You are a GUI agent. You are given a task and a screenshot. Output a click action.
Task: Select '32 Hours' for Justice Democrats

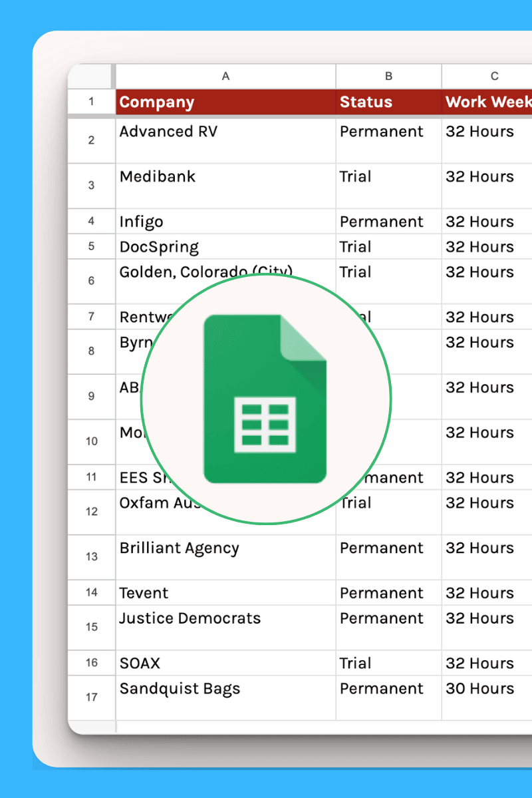point(487,627)
